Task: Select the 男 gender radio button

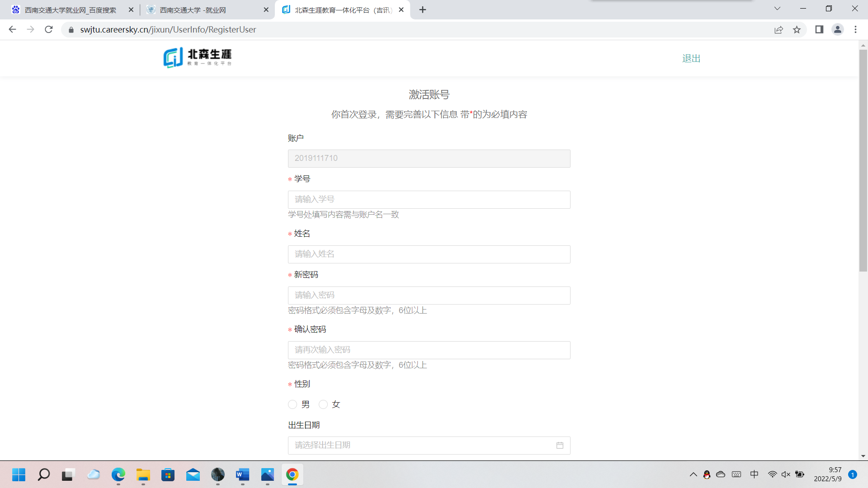Action: pos(292,404)
